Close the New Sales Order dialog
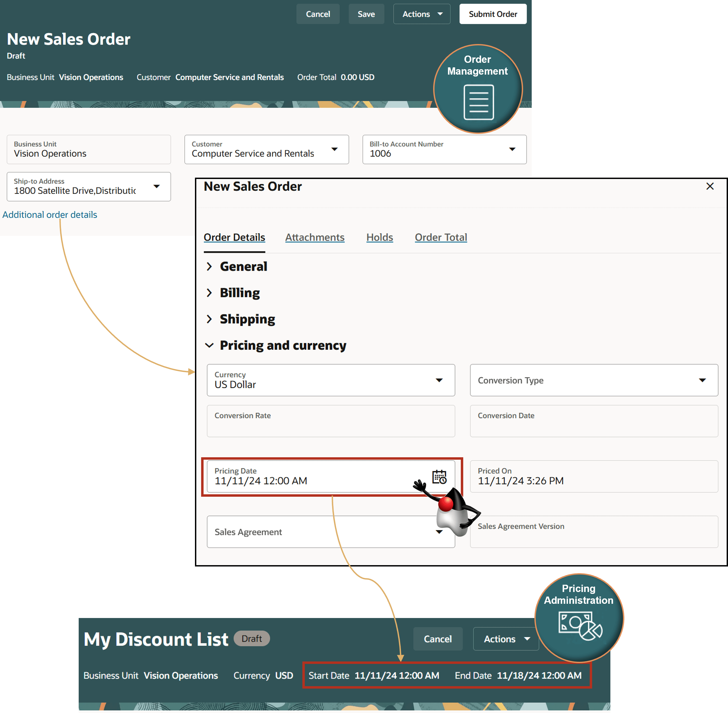The image size is (728, 713). [710, 186]
